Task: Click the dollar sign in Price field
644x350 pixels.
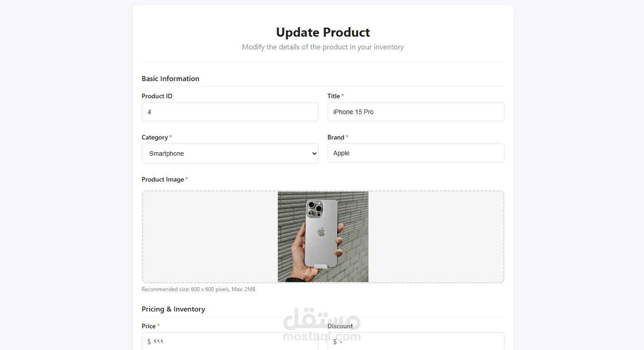Action: tap(149, 341)
